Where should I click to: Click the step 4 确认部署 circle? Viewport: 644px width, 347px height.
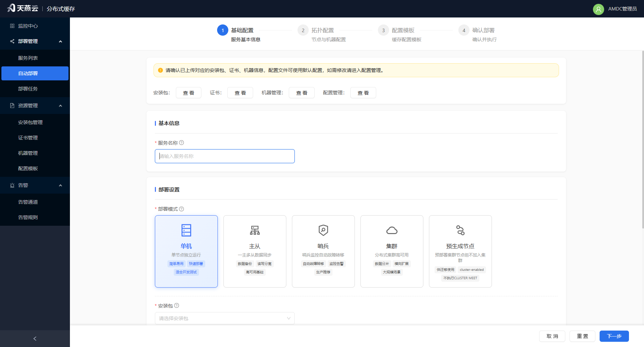click(x=464, y=30)
